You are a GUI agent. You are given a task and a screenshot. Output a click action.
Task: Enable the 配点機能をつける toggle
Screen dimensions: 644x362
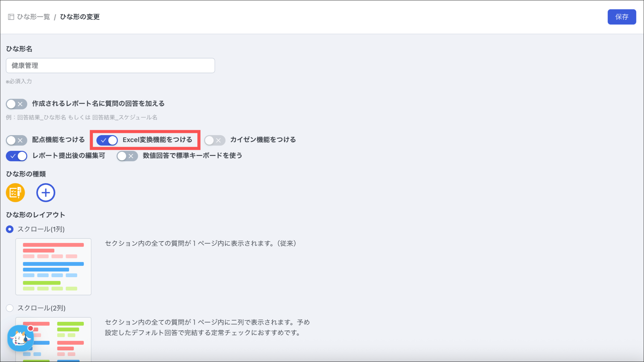(16, 140)
